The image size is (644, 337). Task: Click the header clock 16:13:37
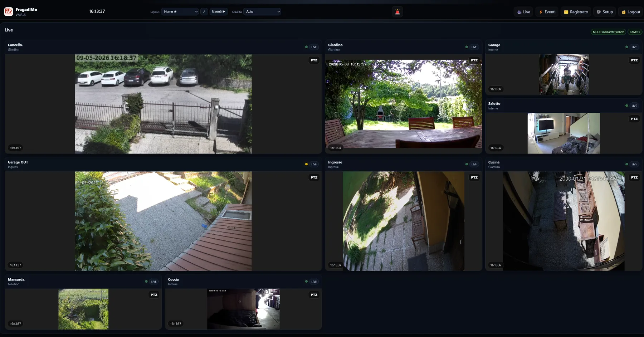click(x=97, y=11)
